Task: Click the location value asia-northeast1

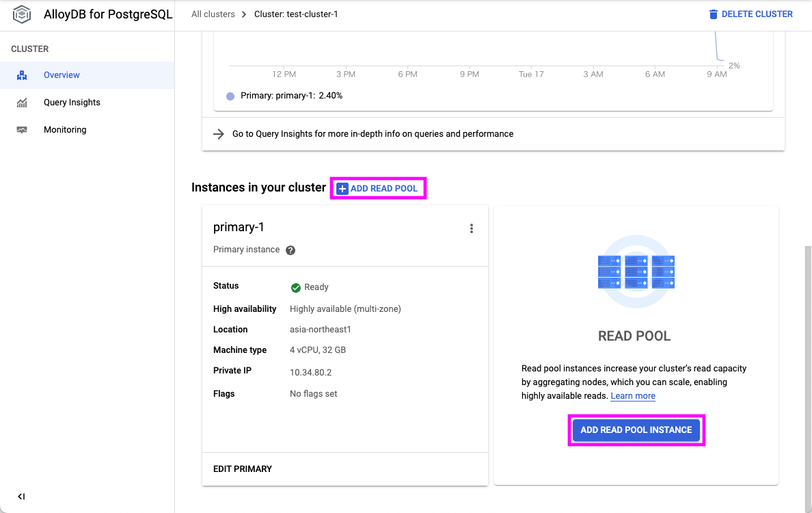Action: pos(321,330)
